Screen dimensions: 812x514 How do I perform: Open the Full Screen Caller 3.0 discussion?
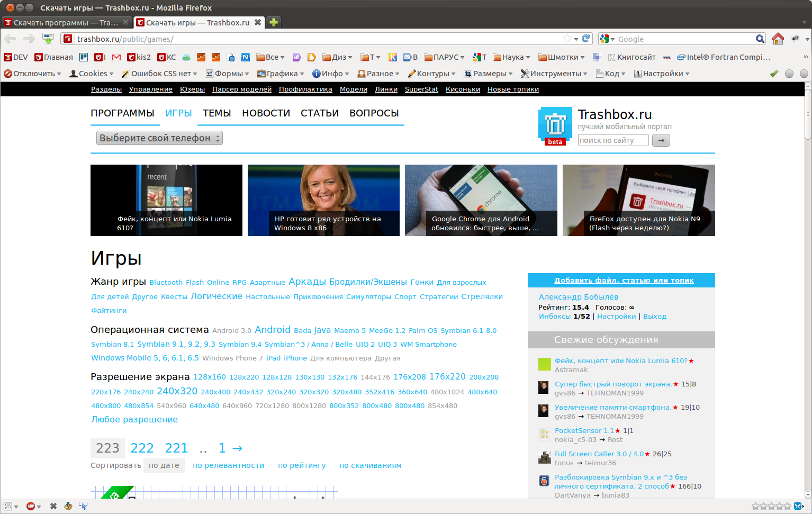(599, 454)
